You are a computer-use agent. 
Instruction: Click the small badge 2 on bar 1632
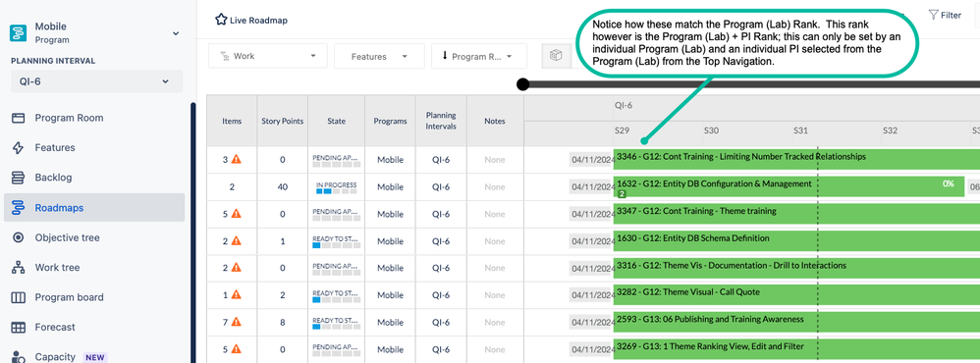(x=622, y=194)
